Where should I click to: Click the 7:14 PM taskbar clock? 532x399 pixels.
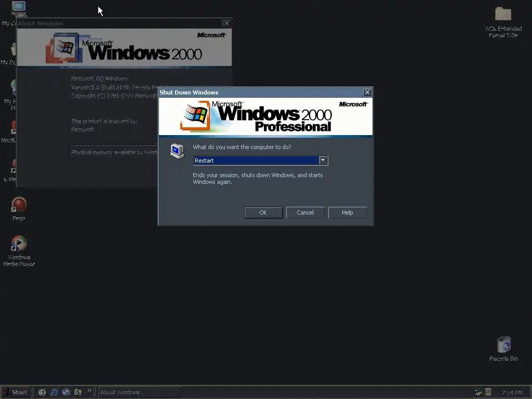(x=512, y=393)
